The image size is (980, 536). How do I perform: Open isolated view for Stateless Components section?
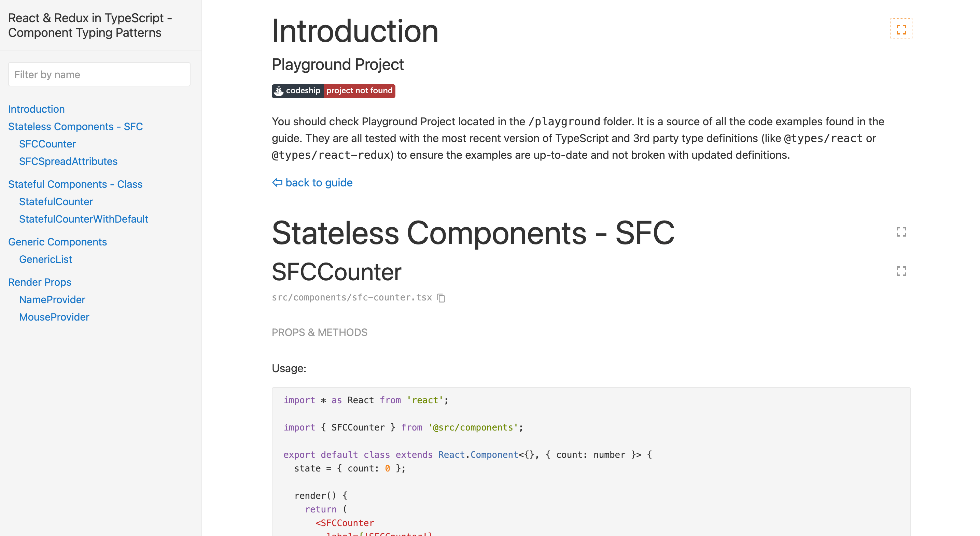point(901,232)
